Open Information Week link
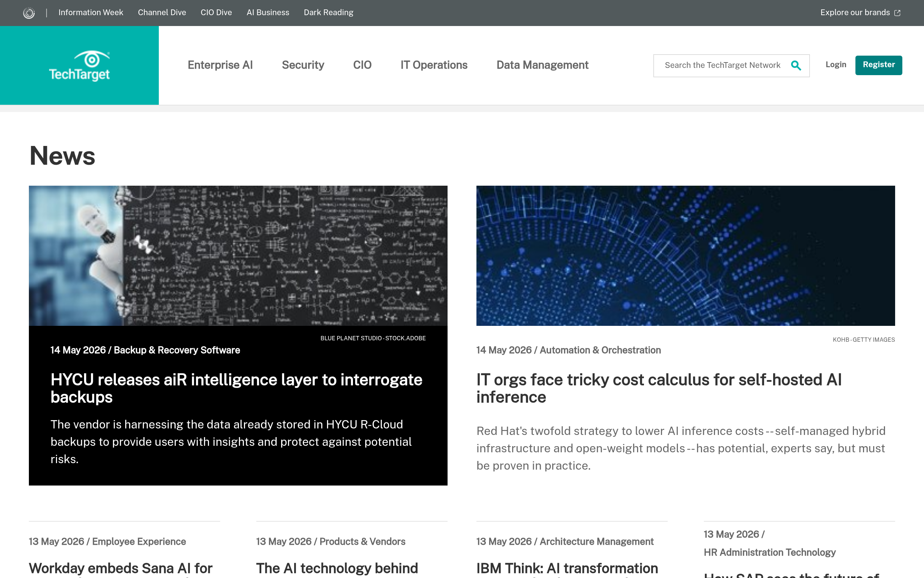924x578 pixels. click(x=91, y=13)
